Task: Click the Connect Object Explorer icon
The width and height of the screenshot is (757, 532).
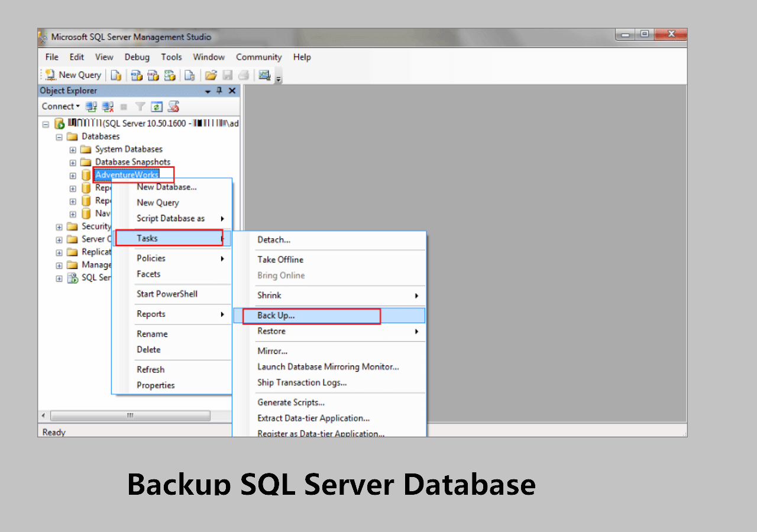Action: coord(91,107)
